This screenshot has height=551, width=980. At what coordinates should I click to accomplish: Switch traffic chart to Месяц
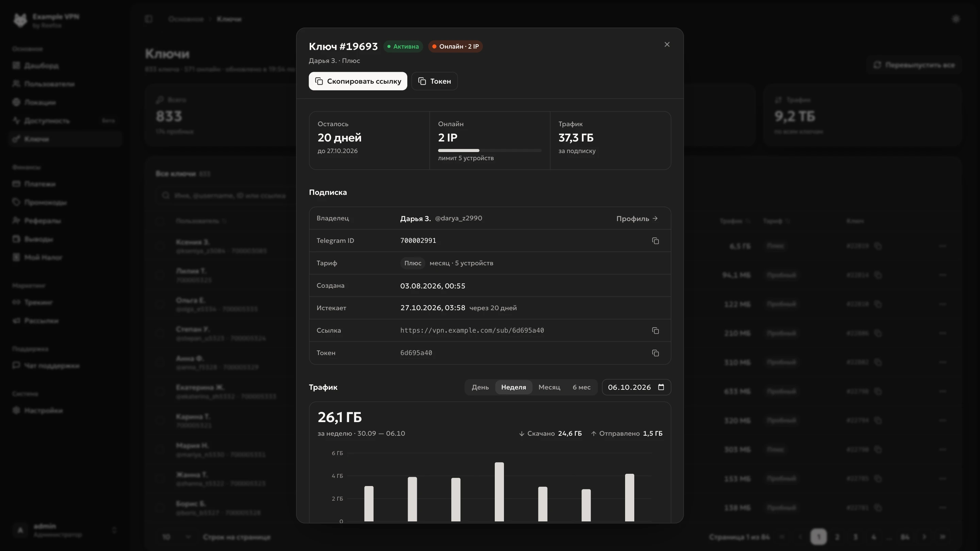point(549,387)
